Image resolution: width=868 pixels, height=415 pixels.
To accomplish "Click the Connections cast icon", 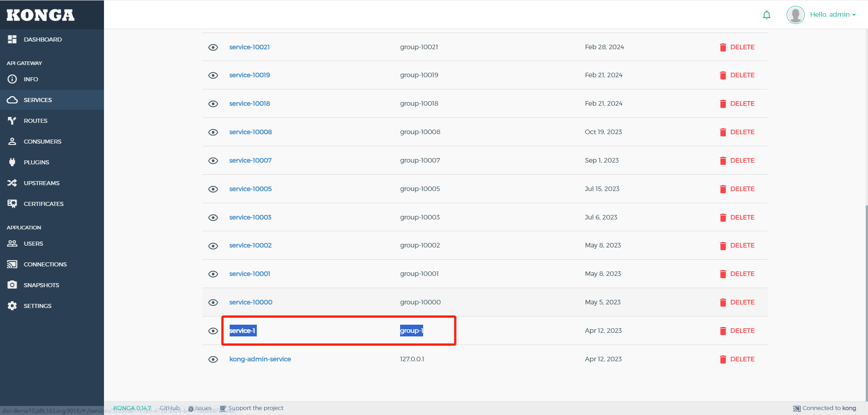I will pyautogui.click(x=12, y=264).
